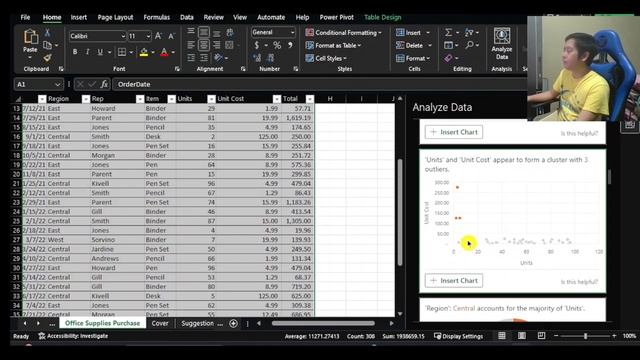
Task: Switch to the Insert ribbon tab
Action: 79,17
